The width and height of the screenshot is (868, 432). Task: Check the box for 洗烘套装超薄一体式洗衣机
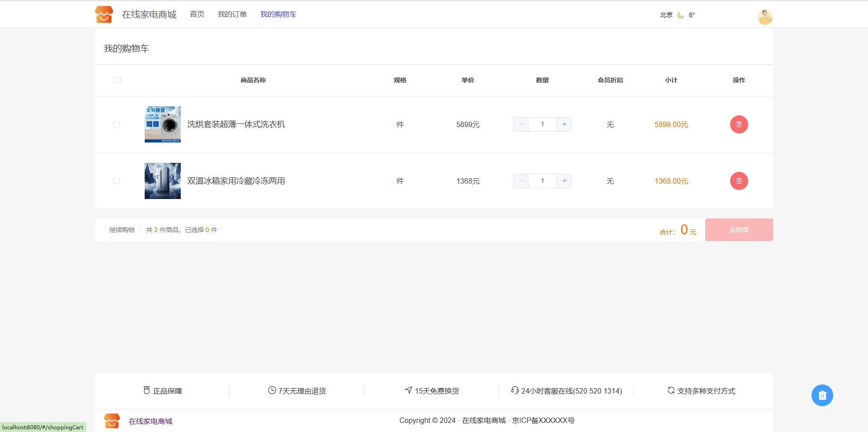117,124
